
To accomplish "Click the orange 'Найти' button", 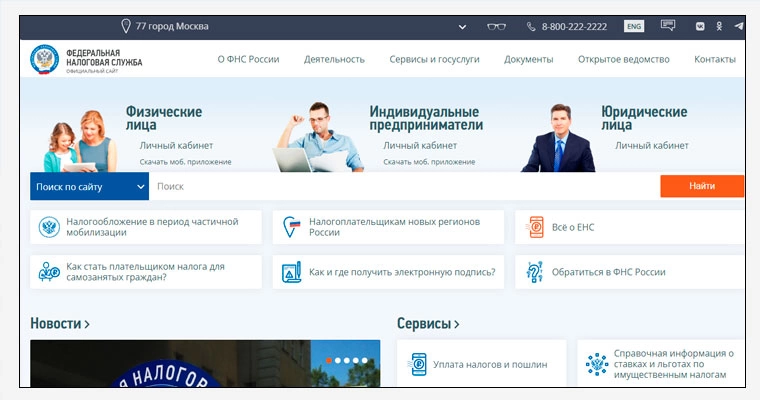I will point(702,186).
